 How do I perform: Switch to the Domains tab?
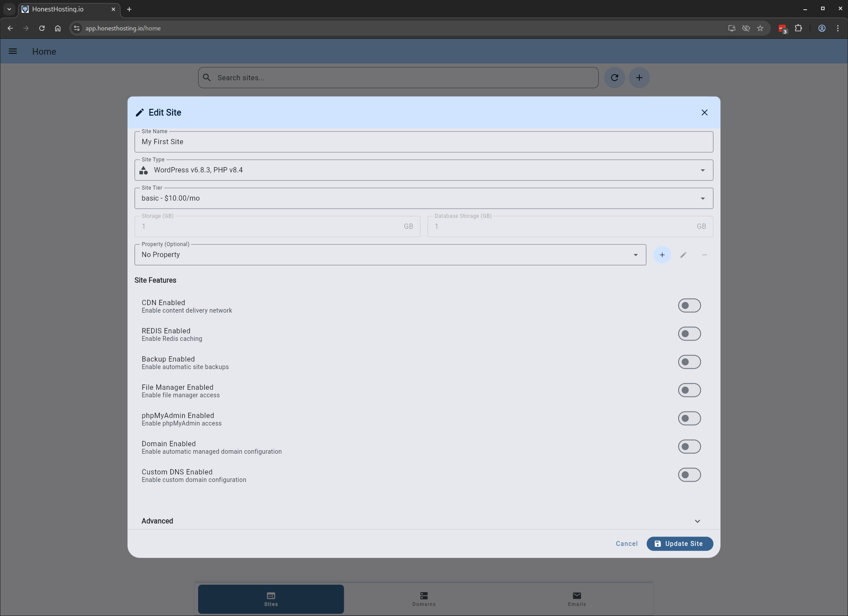click(x=424, y=599)
